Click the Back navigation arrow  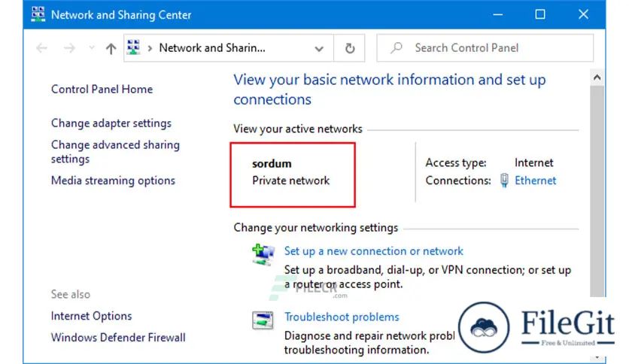tap(41, 48)
